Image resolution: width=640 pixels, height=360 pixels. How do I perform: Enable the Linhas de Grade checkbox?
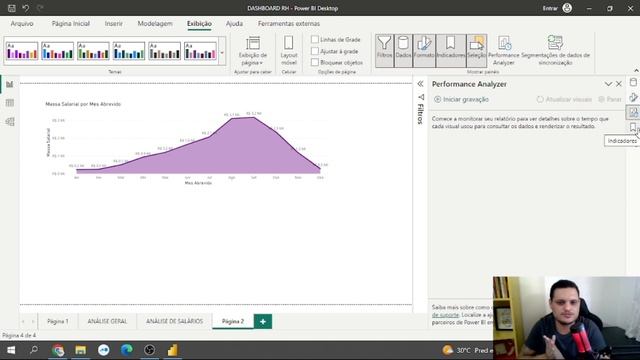(x=315, y=40)
